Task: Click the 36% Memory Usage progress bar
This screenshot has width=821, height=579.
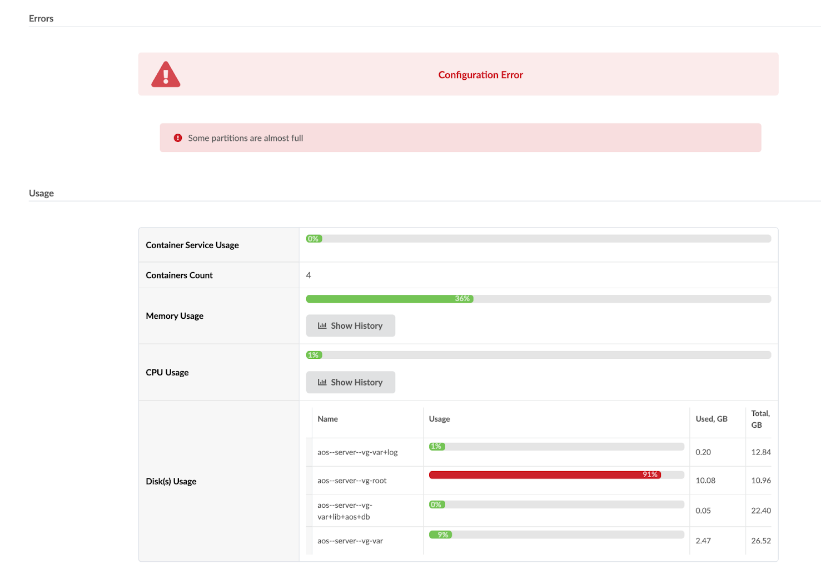Action: coord(538,299)
